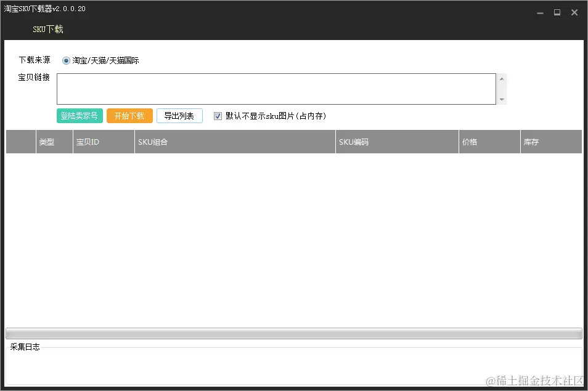The height and width of the screenshot is (391, 588).
Task: Toggle 默认不显示sku图片 checkbox
Action: point(218,116)
